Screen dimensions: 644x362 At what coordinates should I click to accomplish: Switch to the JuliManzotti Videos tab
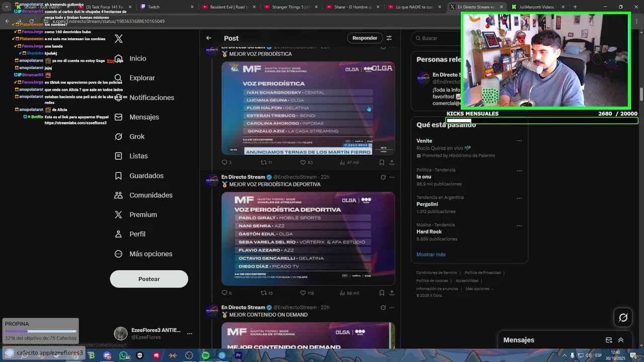click(537, 7)
